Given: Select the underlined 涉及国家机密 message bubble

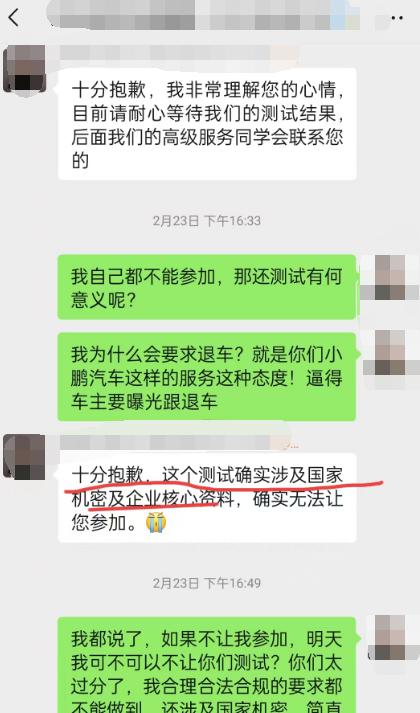Looking at the screenshot, I should (x=207, y=498).
